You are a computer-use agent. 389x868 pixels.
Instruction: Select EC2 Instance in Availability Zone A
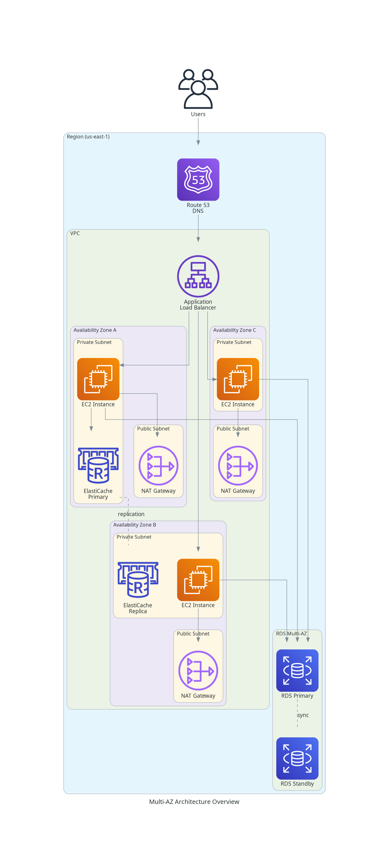pyautogui.click(x=98, y=379)
